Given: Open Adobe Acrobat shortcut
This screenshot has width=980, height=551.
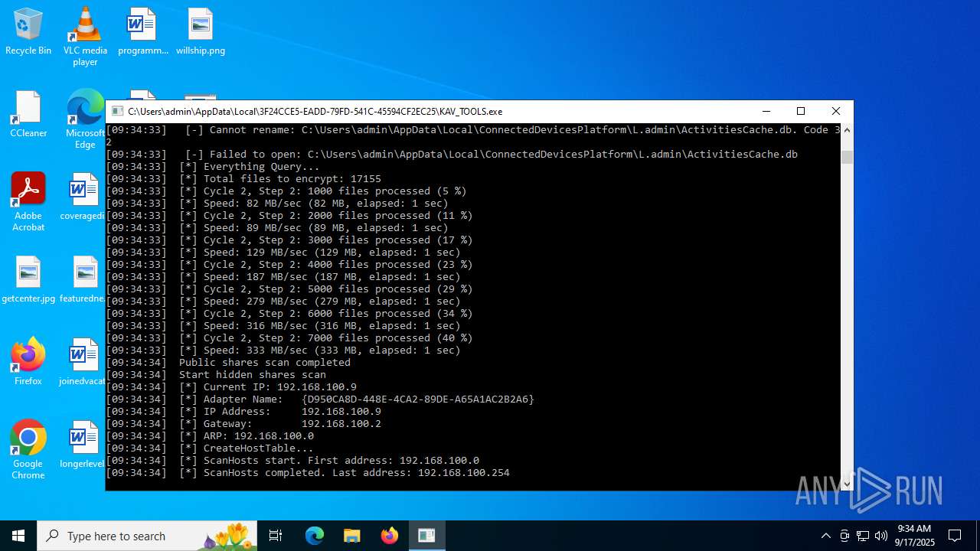Looking at the screenshot, I should (28, 202).
